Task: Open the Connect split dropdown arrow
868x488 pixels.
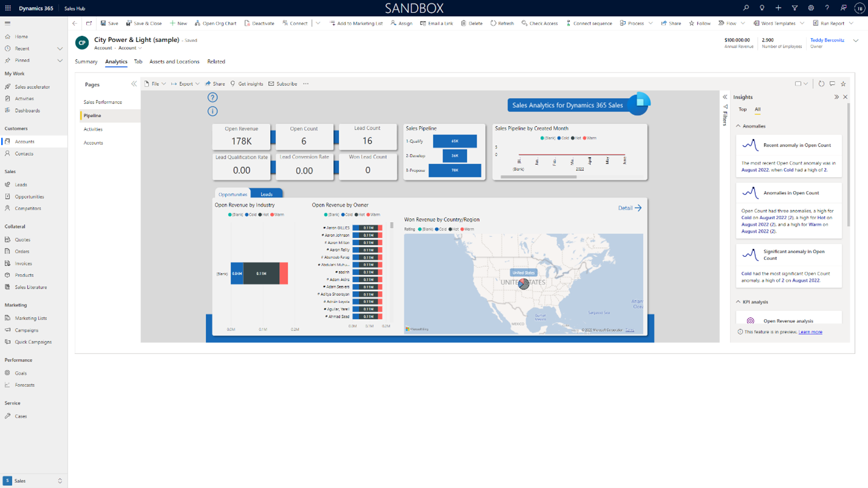Action: (318, 23)
